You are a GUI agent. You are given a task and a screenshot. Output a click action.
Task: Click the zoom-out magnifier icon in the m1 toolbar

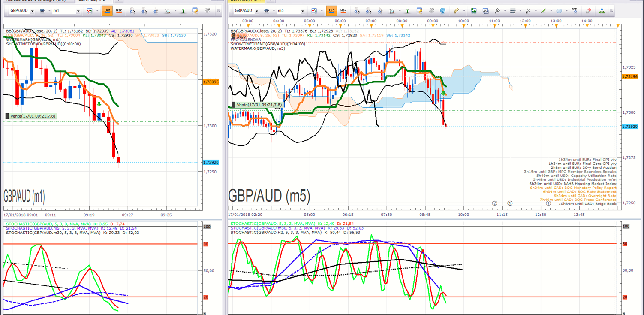(x=144, y=11)
